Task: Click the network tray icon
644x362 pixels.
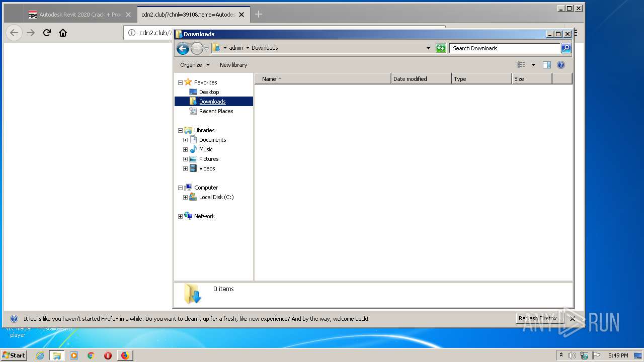Action: coord(584,355)
